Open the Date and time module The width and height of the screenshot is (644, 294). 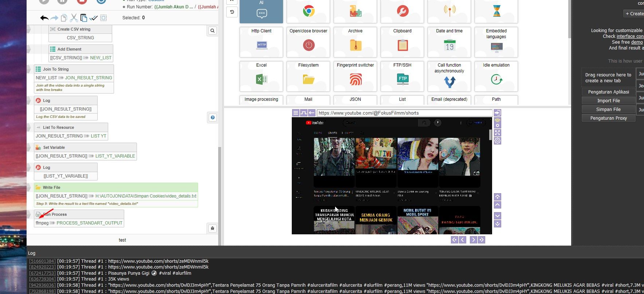449,42
